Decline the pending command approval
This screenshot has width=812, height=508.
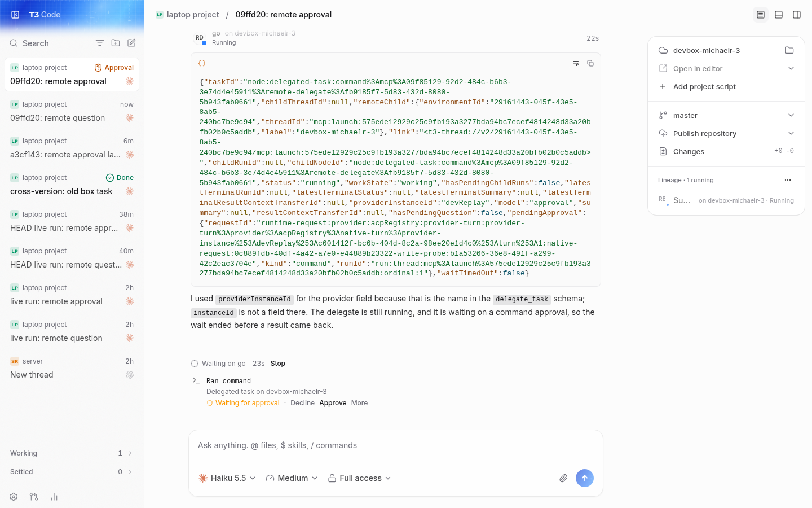[x=302, y=403]
